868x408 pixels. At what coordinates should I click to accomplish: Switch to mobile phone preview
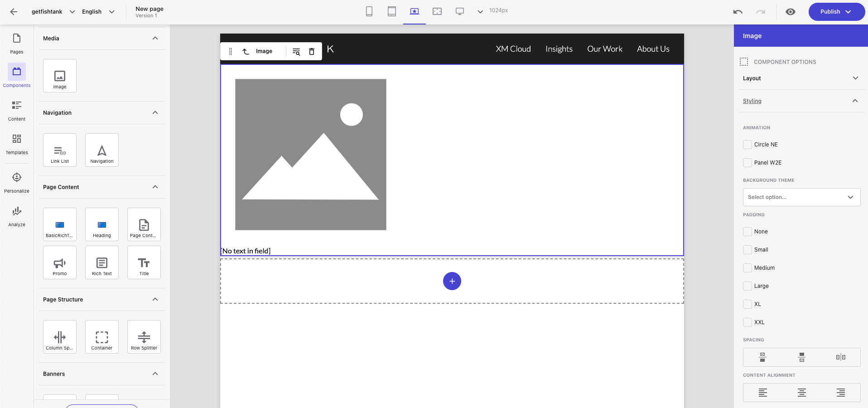(368, 11)
